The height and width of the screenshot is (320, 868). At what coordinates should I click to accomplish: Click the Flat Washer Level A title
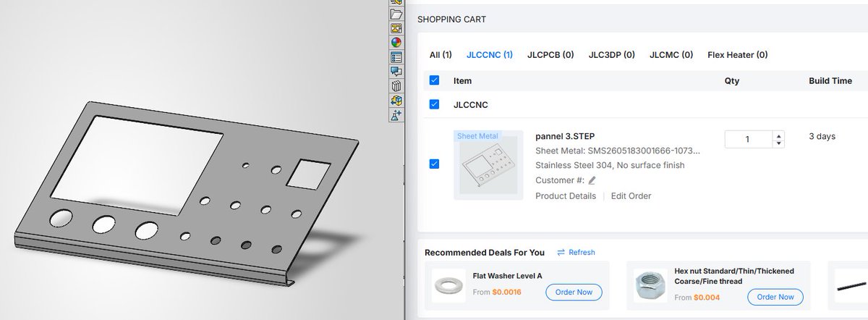click(x=507, y=276)
